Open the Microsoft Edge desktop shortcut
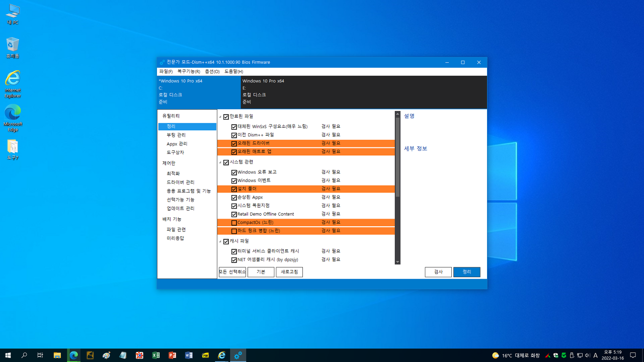 click(13, 118)
